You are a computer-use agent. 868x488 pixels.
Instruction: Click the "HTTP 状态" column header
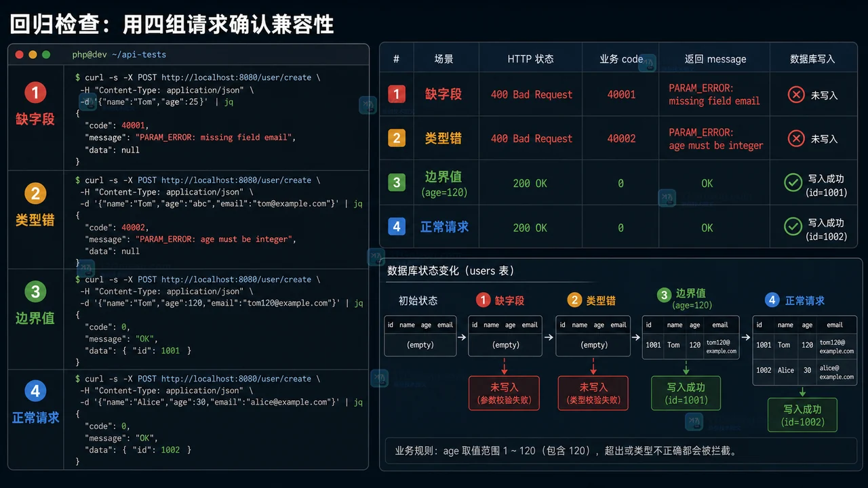pyautogui.click(x=530, y=59)
